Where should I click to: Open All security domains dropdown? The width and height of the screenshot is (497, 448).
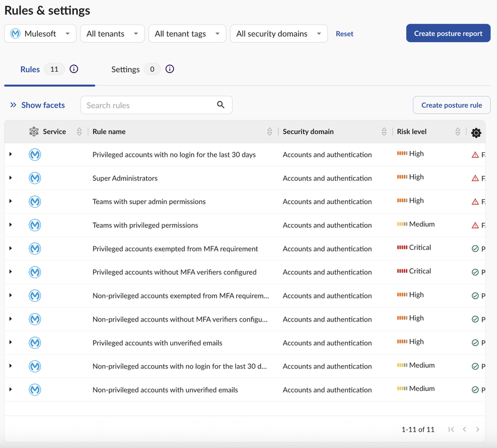tap(278, 34)
